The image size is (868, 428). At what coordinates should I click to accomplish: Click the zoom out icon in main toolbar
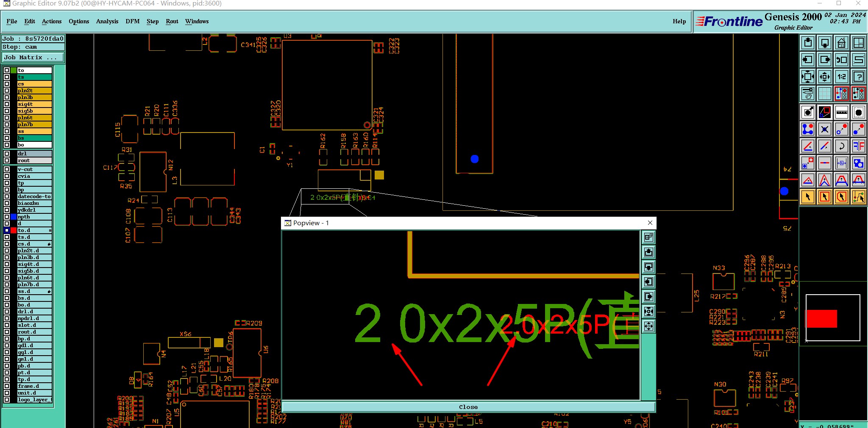tap(825, 77)
